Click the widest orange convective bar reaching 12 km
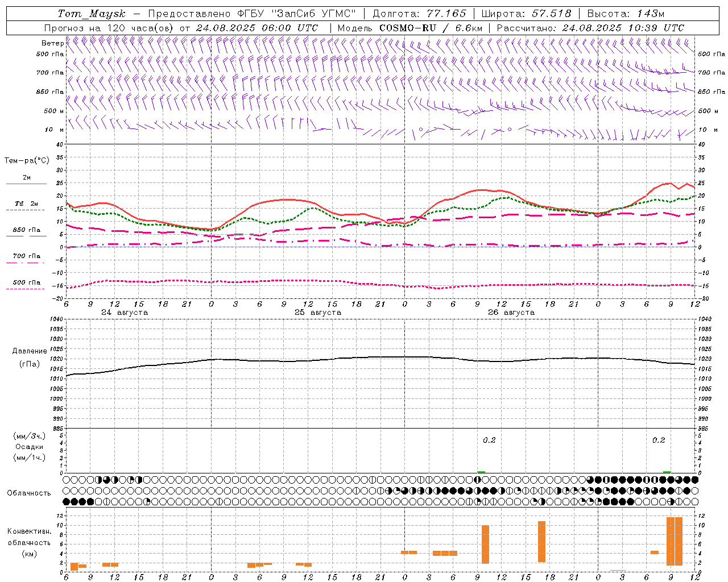This screenshot has width=728, height=582. [675, 541]
